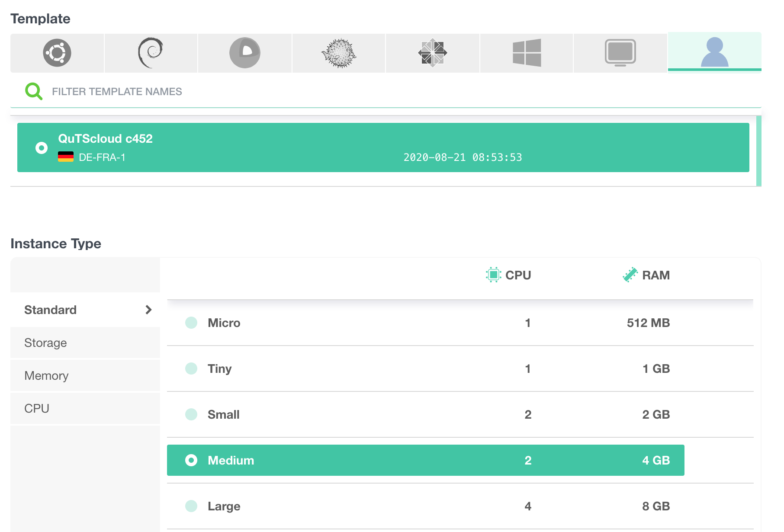784x532 pixels.
Task: Pick the CoreOS template icon
Action: 245,53
